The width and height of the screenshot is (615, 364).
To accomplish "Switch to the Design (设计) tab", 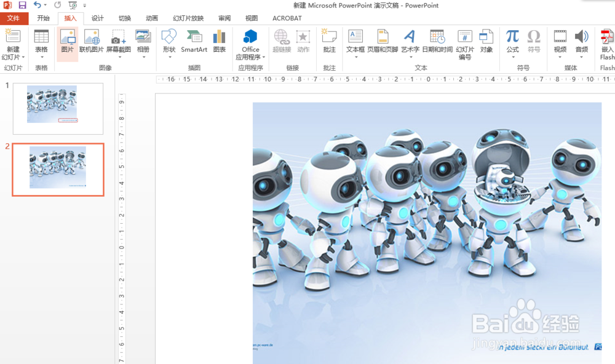I will [x=97, y=18].
